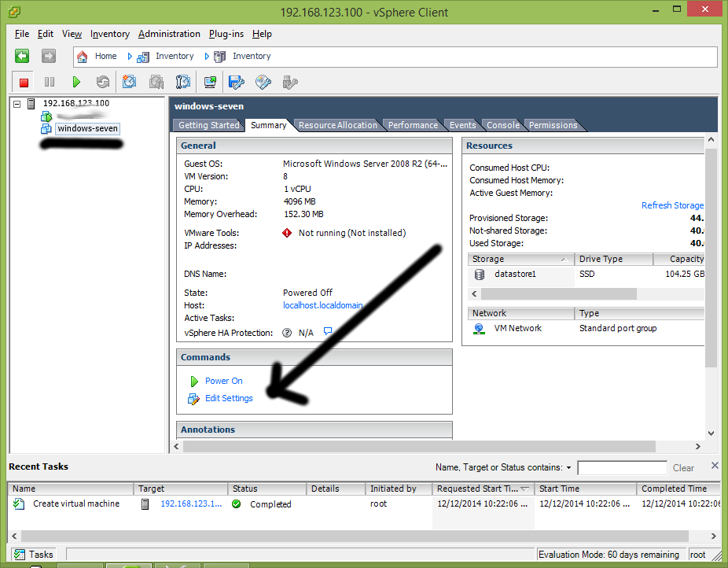Open the dropdown arrow after Home breadcrumb
This screenshot has width=728, height=568.
pos(130,56)
